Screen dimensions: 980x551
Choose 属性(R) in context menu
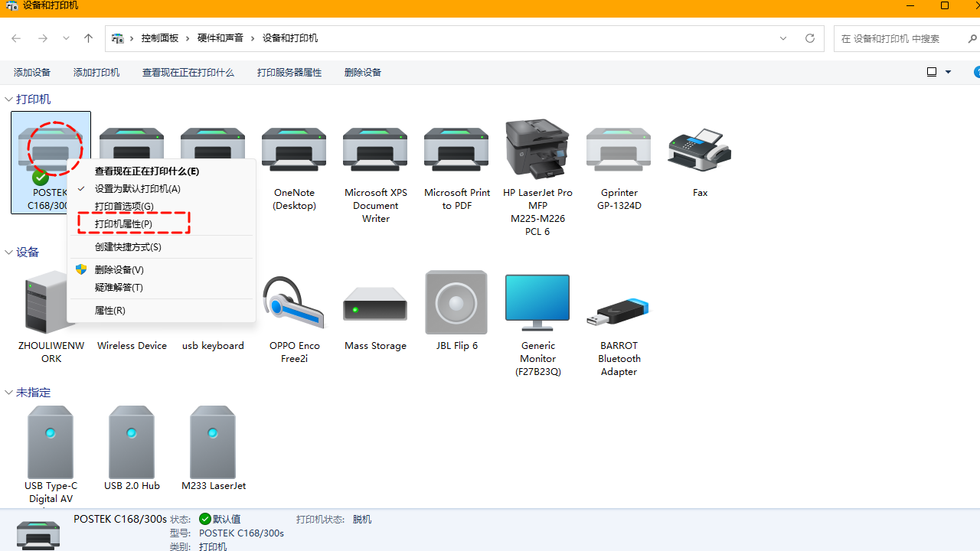coord(162,311)
